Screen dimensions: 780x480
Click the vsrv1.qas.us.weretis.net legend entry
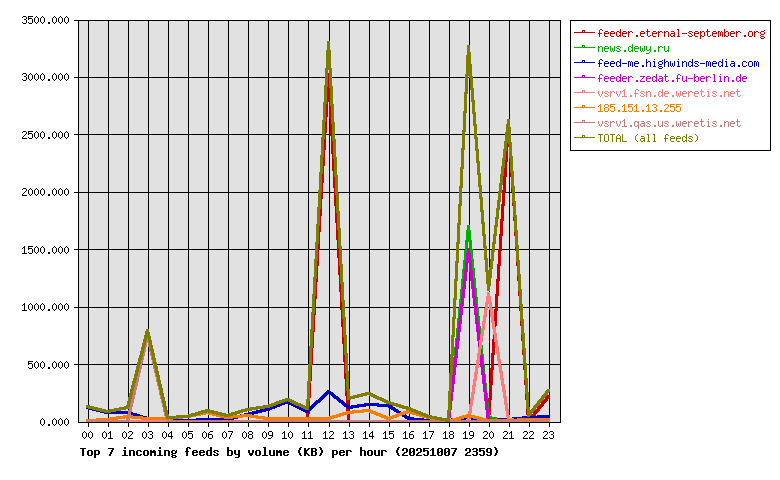click(x=658, y=123)
